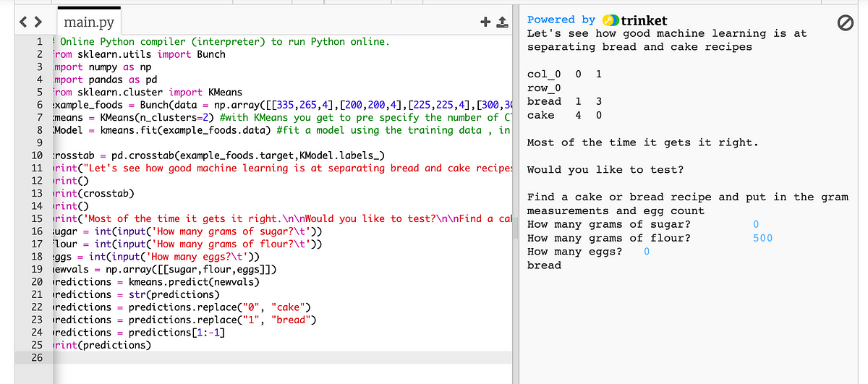
Task: Click the replace "0" with "cake" line
Action: click(181, 307)
